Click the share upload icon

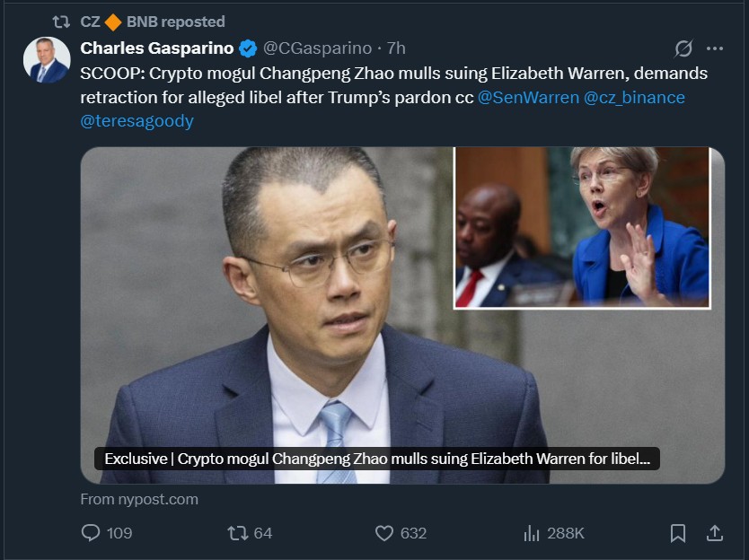pyautogui.click(x=715, y=533)
